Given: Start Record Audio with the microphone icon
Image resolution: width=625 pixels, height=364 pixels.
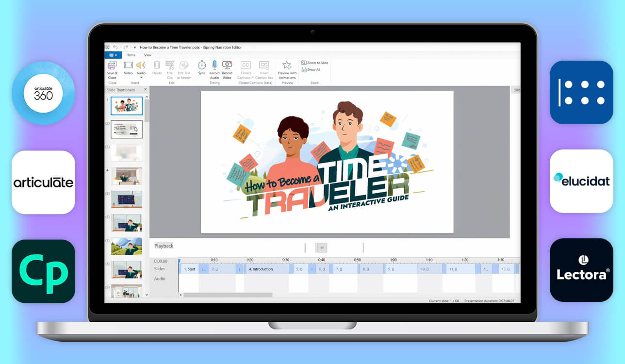Looking at the screenshot, I should [214, 65].
